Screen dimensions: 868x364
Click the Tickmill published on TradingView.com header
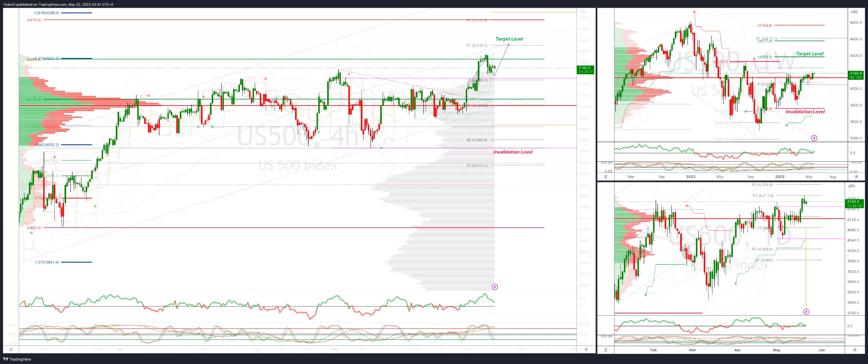click(58, 5)
